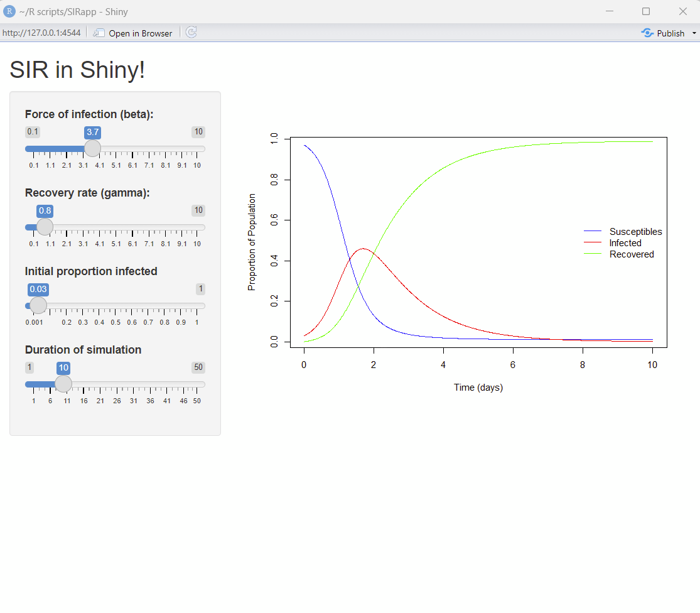
Task: Click the http://127.0.0.1:4544 address text
Action: click(41, 33)
